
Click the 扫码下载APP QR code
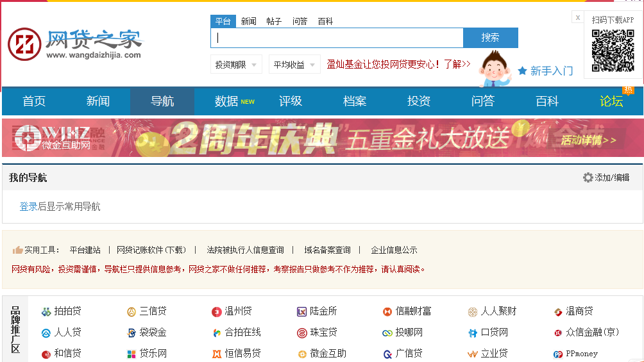613,51
